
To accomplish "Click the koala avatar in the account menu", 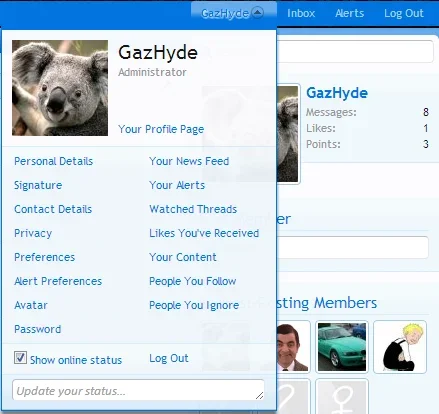I will pos(60,88).
